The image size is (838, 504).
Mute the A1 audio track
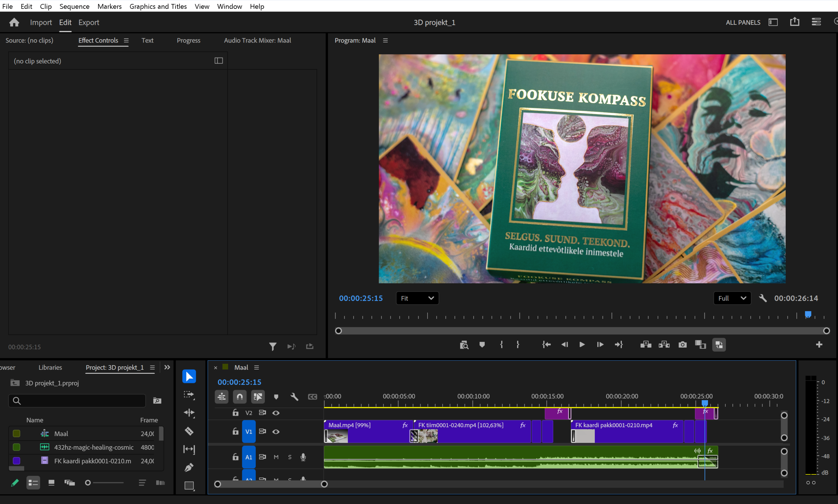(x=276, y=457)
